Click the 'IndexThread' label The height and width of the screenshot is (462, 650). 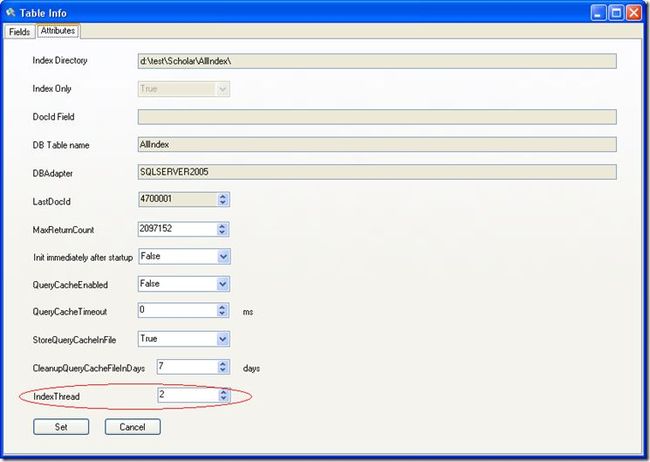56,396
